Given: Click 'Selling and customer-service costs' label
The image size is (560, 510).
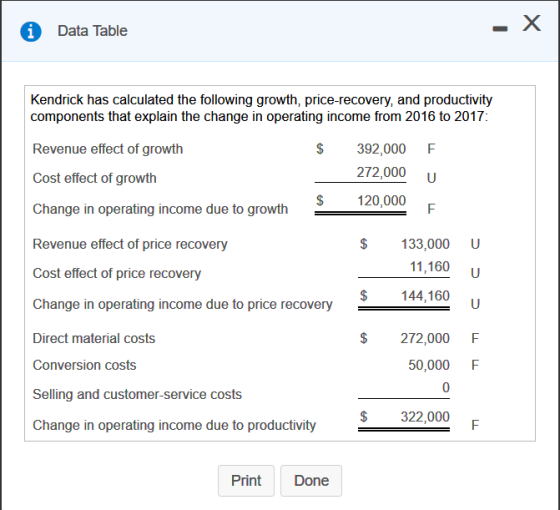Looking at the screenshot, I should coord(137,394).
